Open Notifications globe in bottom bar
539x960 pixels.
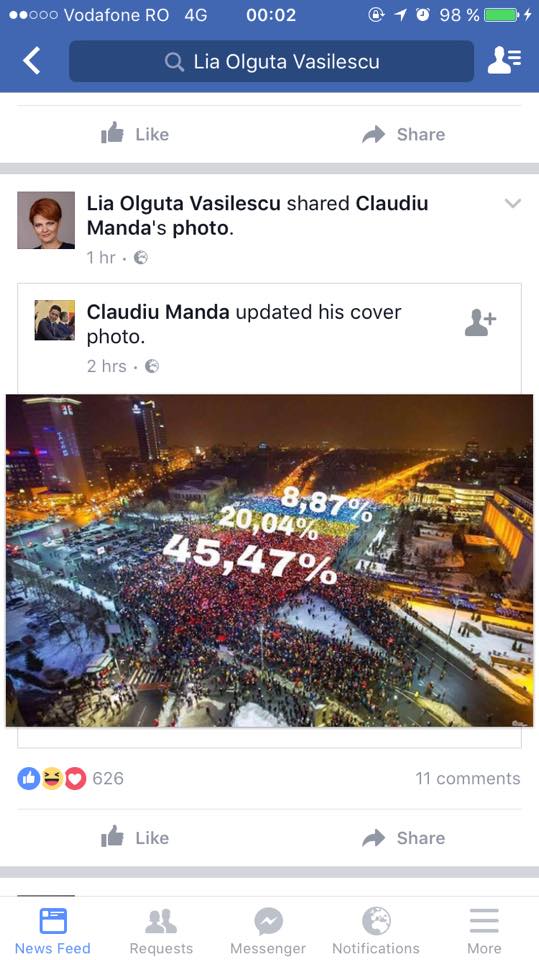click(376, 931)
